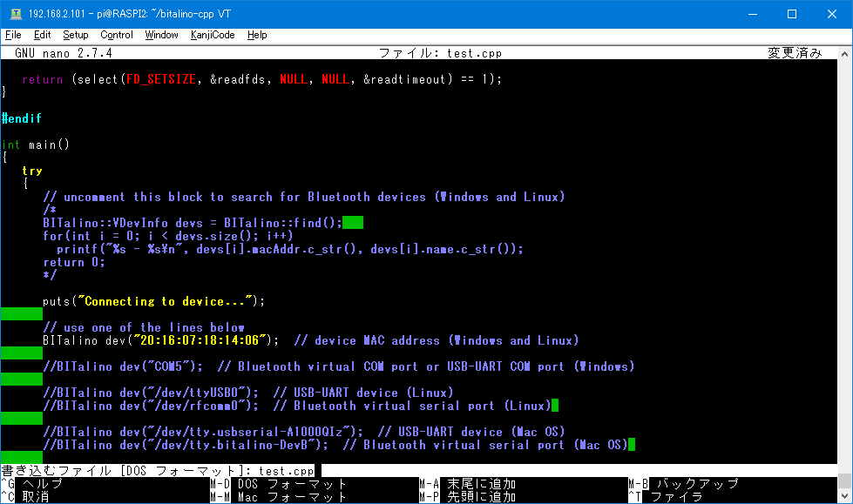Click the BITalino::find() line

coord(193,223)
